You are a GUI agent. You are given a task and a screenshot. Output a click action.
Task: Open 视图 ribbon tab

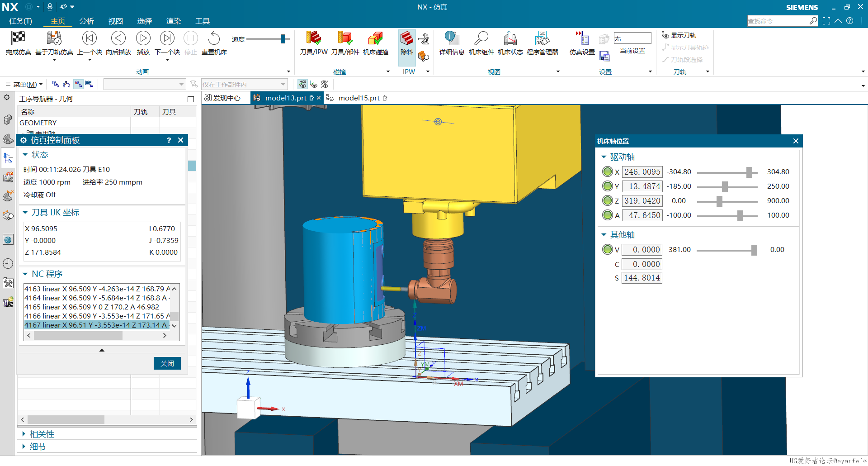tap(116, 21)
